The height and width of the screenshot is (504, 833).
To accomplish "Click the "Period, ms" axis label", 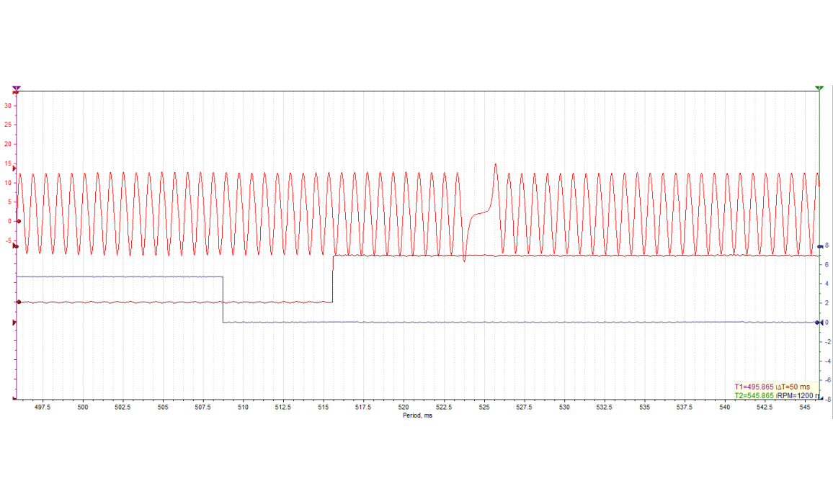I will [x=417, y=415].
